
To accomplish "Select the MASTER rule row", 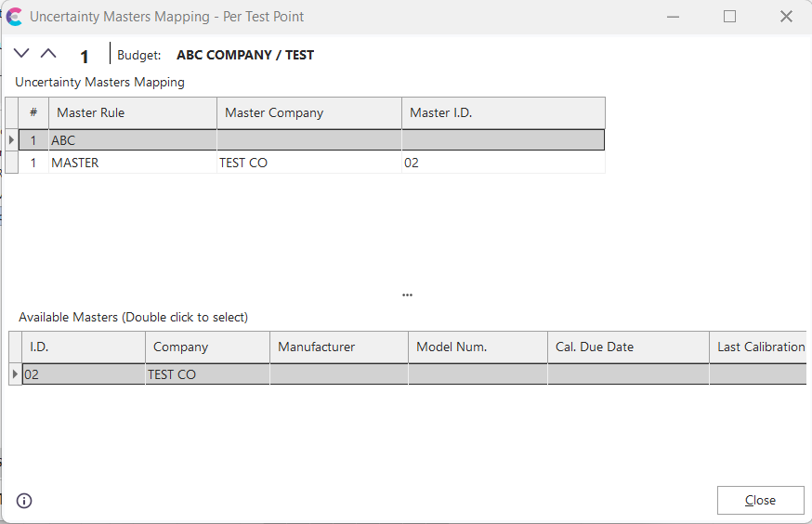I will tap(130, 163).
